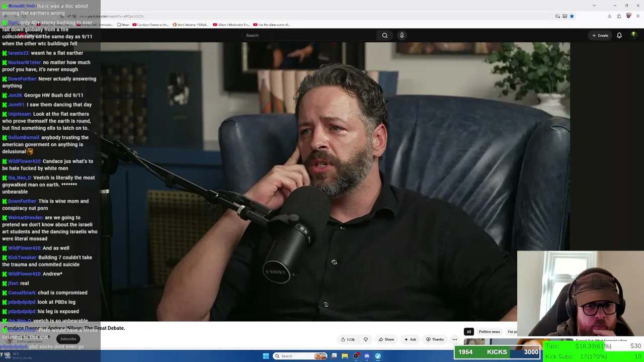644x362 pixels.
Task: Click the Kick Subs goal bar
Action: tap(593, 357)
